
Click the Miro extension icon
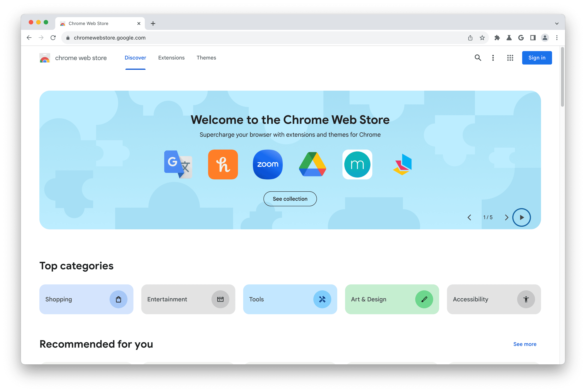pos(357,164)
